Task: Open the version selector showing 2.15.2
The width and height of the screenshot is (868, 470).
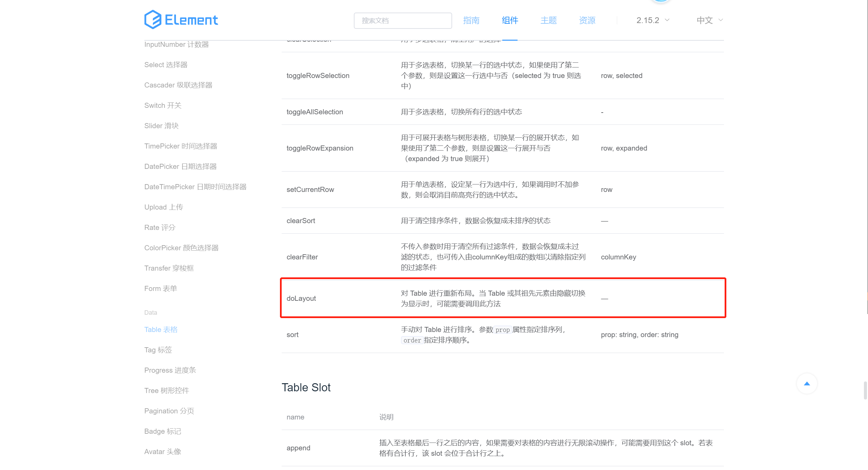Action: 648,20
